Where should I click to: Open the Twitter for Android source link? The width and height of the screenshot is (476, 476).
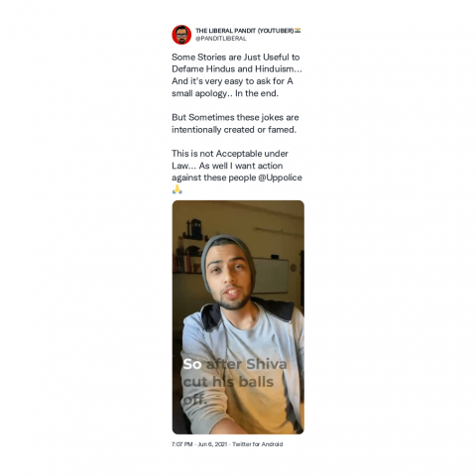(258, 444)
